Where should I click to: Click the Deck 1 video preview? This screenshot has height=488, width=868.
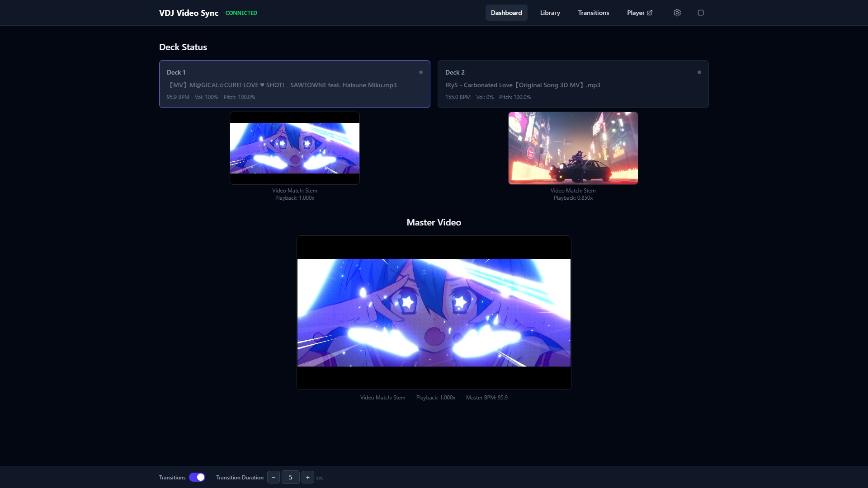pyautogui.click(x=295, y=148)
